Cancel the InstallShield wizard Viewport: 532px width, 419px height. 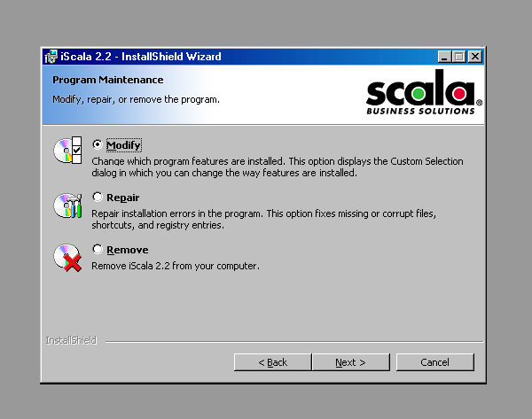click(x=435, y=362)
